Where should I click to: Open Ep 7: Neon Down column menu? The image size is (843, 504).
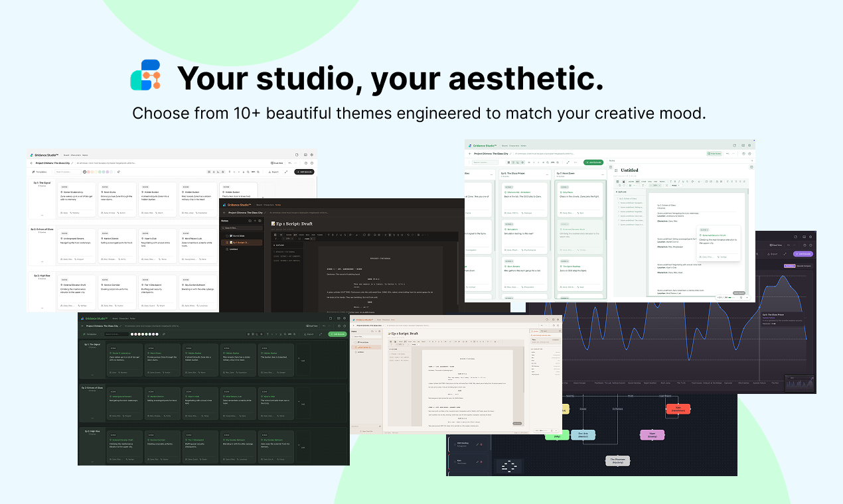click(x=603, y=174)
